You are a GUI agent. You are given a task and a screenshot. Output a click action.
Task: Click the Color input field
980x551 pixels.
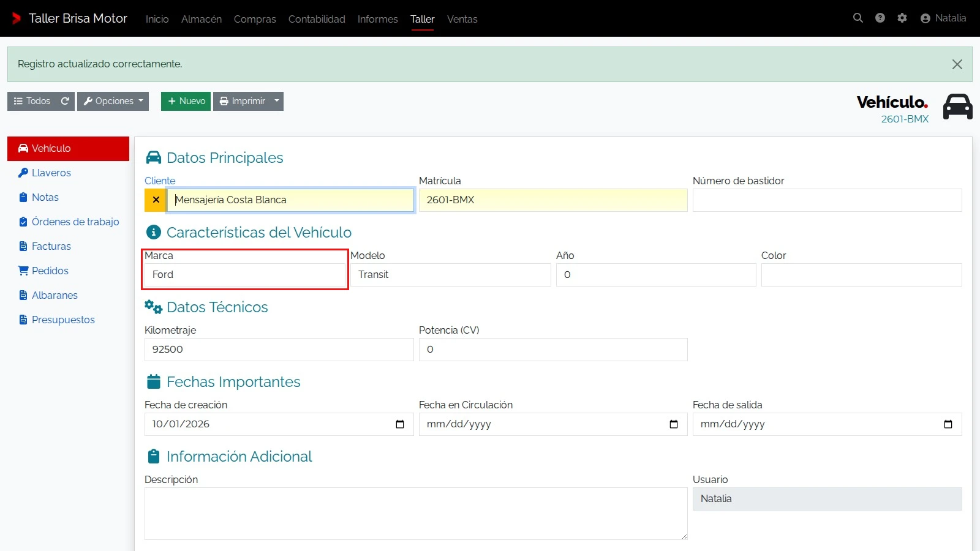(862, 275)
